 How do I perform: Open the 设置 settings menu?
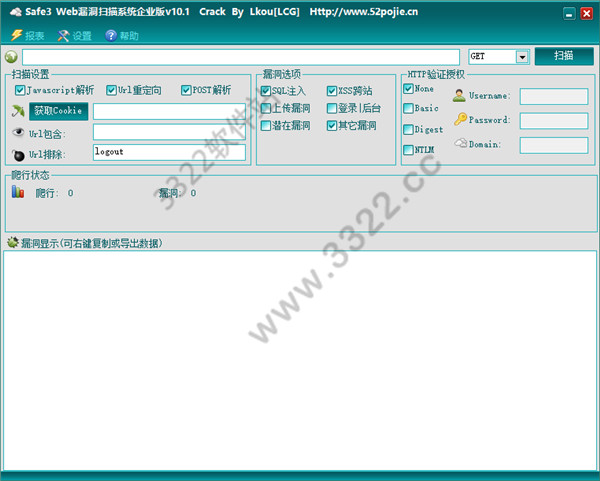75,36
